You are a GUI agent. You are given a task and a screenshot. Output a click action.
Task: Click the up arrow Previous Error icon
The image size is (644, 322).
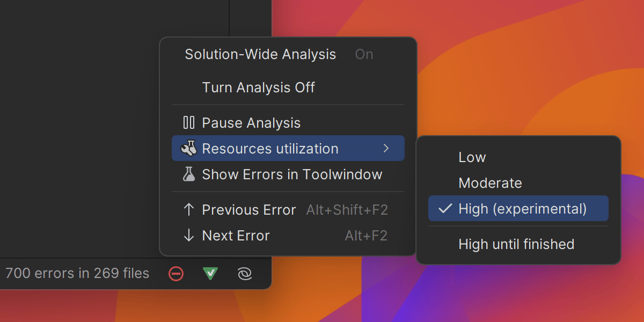tap(189, 210)
